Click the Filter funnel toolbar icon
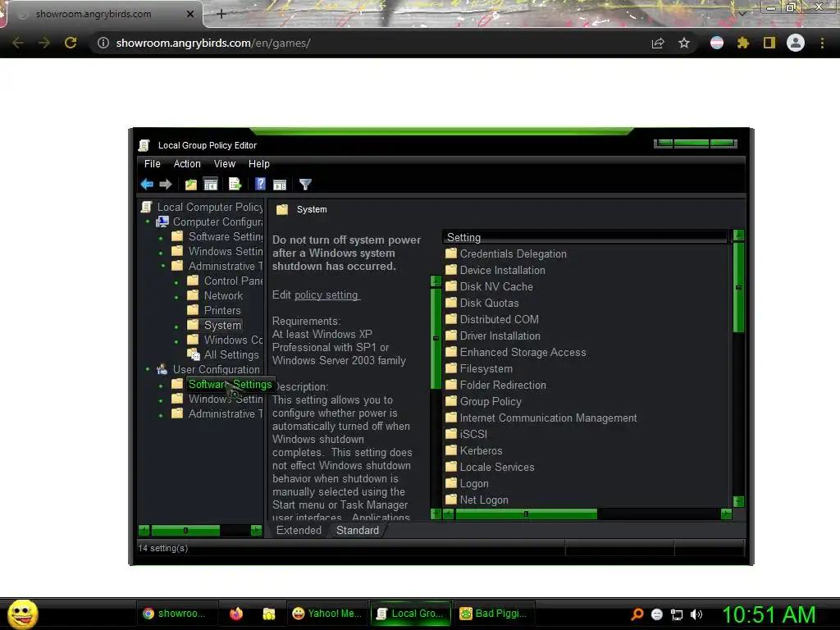 click(305, 185)
